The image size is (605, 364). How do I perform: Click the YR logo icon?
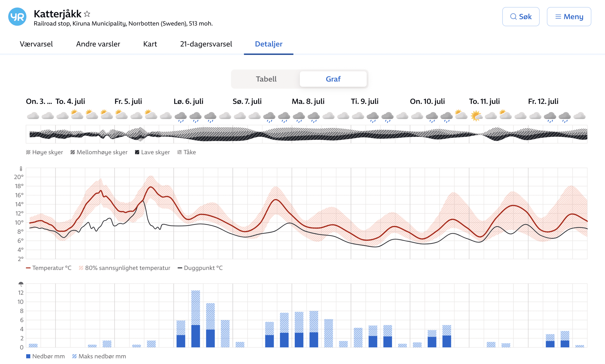coord(17,17)
